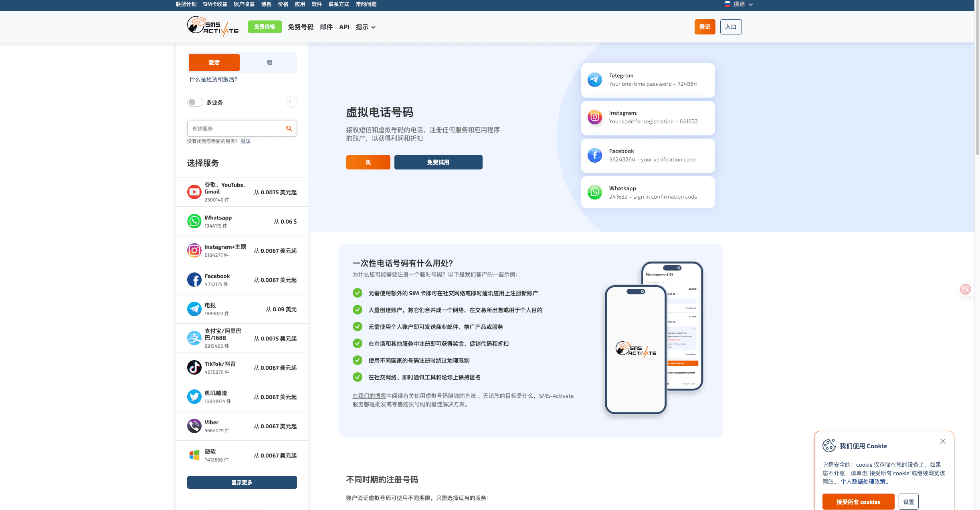Click the floating translate icon at right edge
This screenshot has height=510, width=980.
tap(966, 289)
